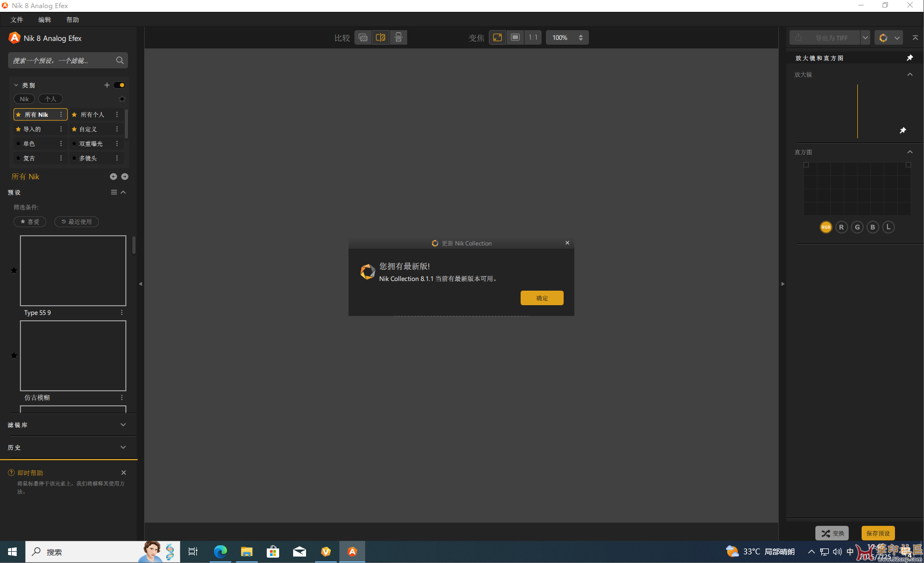The image size is (924, 563).
Task: Open the Nik Collection plugin switcher dropdown
Action: [x=889, y=38]
